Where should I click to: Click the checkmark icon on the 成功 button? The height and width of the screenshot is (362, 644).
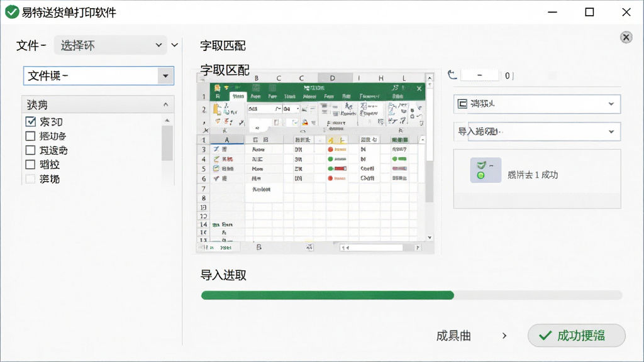click(545, 336)
